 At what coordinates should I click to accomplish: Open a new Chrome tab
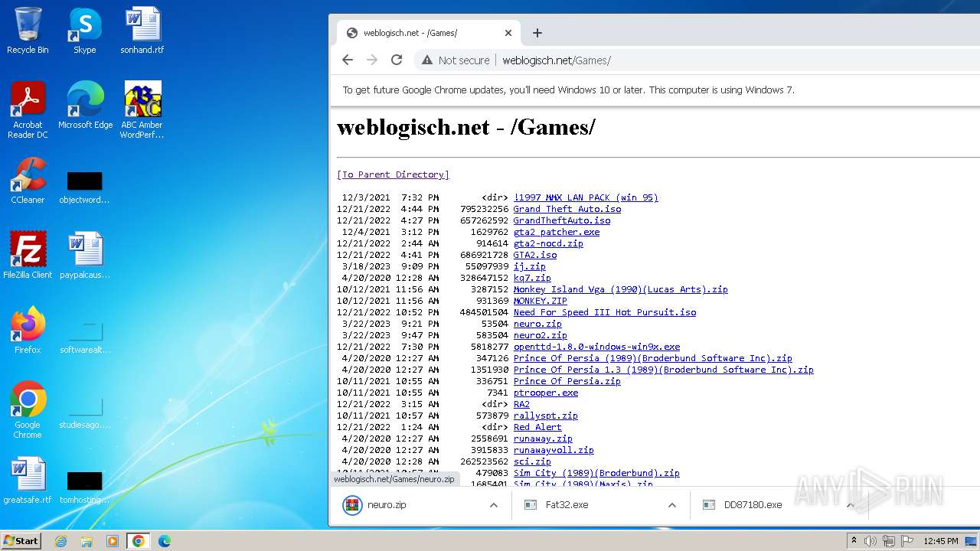537,33
